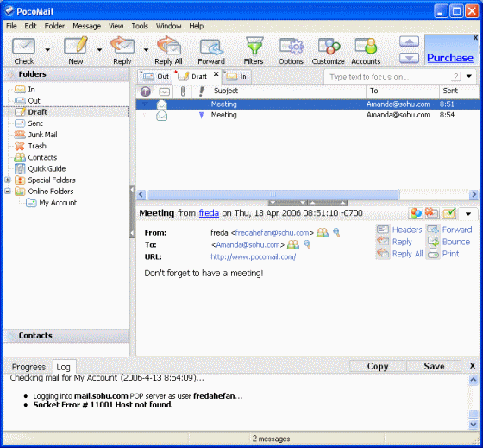Click the message list scroll right arrow
Viewport: 483px width, 448px height.
(x=474, y=194)
